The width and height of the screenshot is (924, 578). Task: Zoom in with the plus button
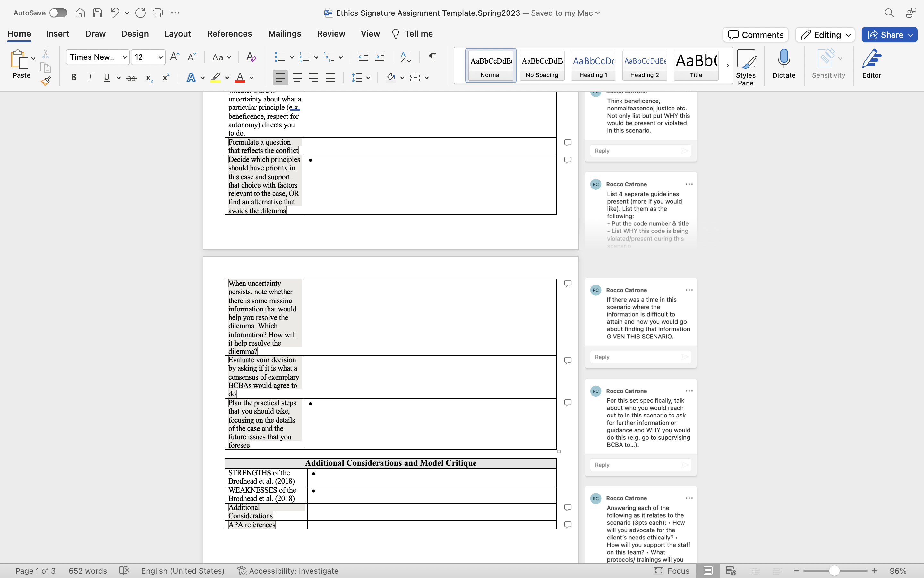[x=874, y=571]
